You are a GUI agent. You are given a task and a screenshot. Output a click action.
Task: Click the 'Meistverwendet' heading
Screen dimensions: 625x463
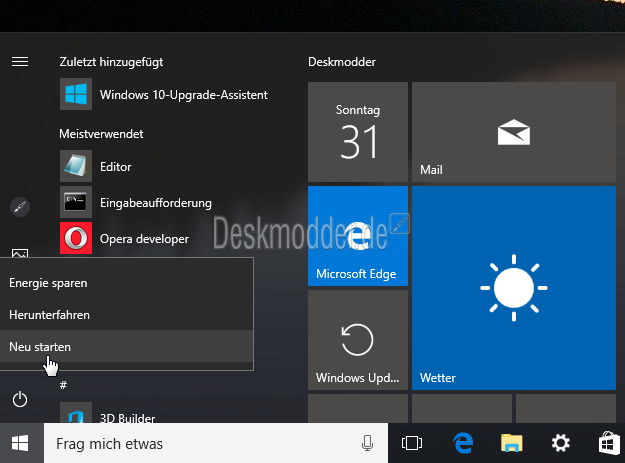click(101, 134)
